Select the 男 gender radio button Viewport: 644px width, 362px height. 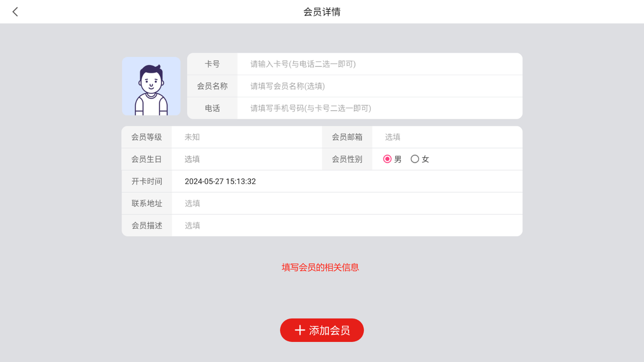pyautogui.click(x=387, y=159)
